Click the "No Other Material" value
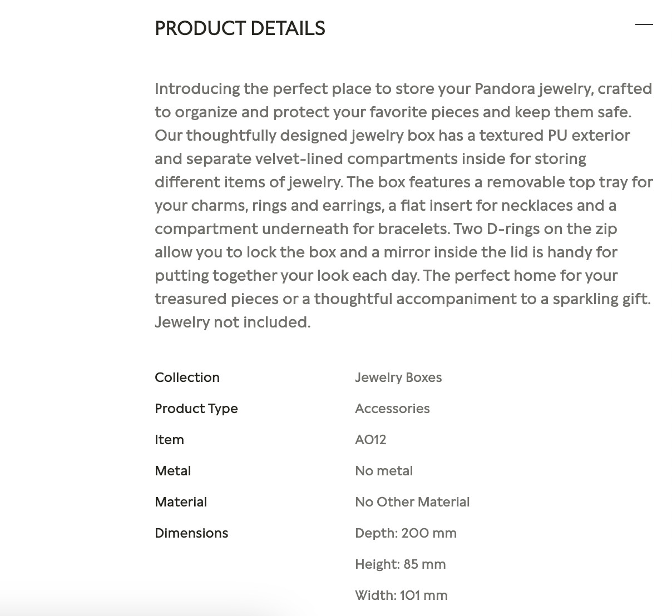This screenshot has width=672, height=616. tap(412, 502)
